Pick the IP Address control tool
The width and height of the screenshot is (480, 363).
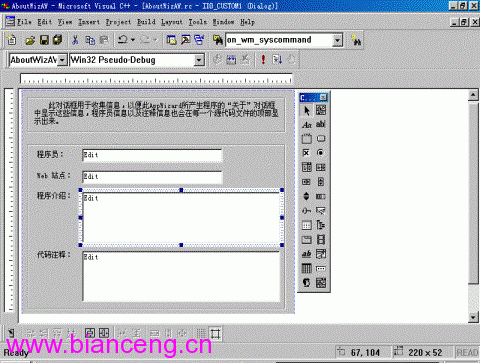click(321, 268)
